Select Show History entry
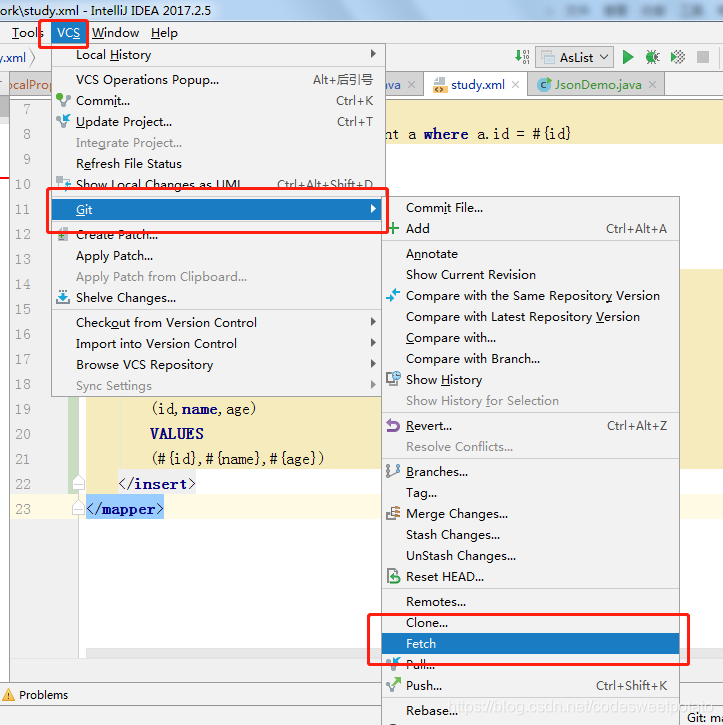 [x=531, y=380]
